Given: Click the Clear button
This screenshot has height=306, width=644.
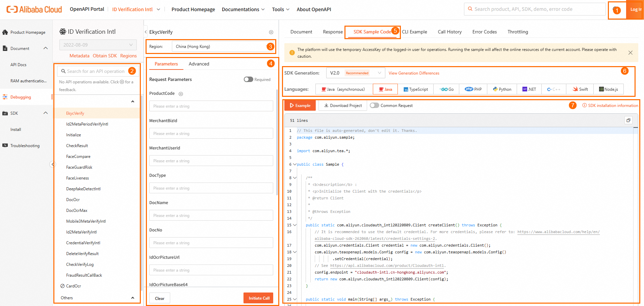Looking at the screenshot, I should [x=160, y=299].
